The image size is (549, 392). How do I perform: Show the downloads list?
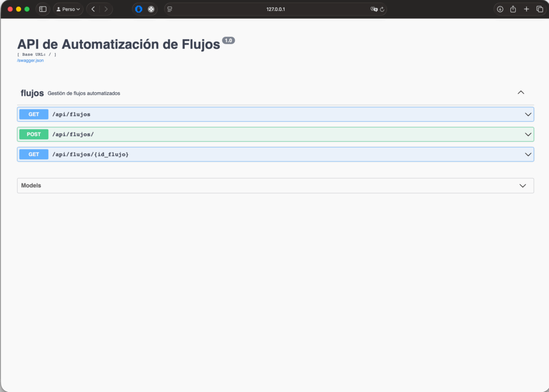[x=500, y=9]
